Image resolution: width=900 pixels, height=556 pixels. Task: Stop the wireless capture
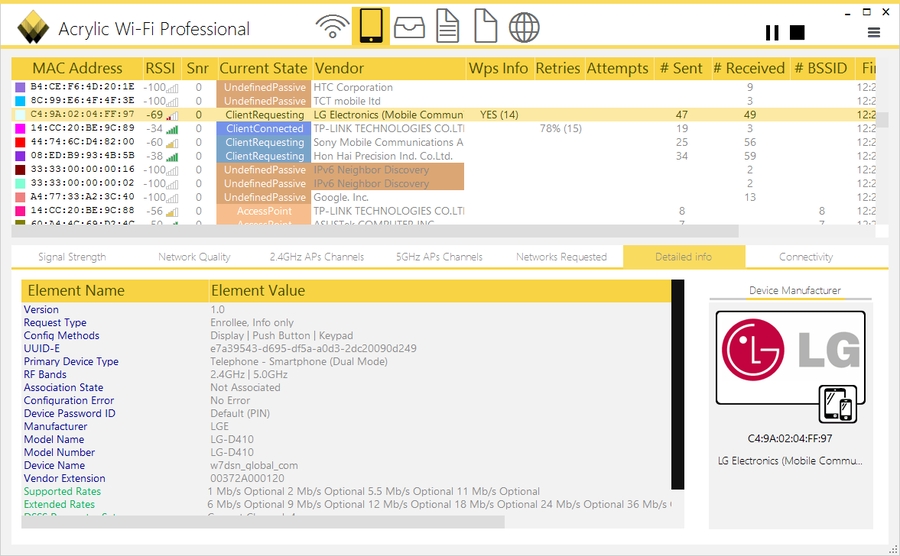tap(797, 32)
